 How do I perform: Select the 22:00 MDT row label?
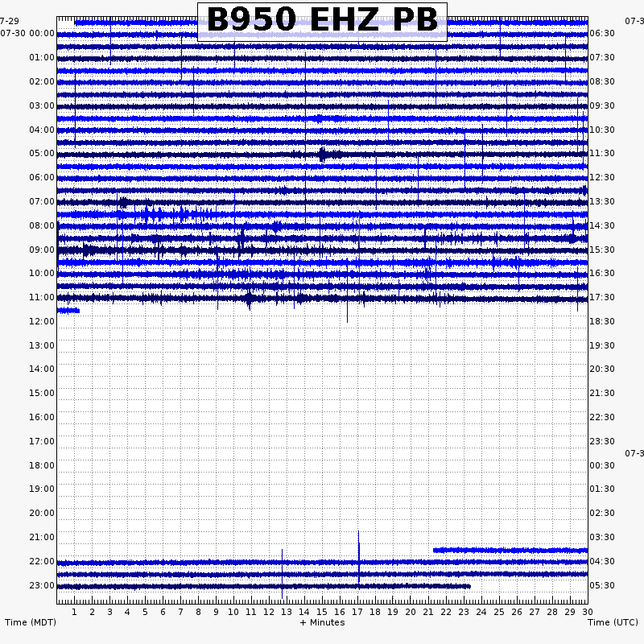42,561
